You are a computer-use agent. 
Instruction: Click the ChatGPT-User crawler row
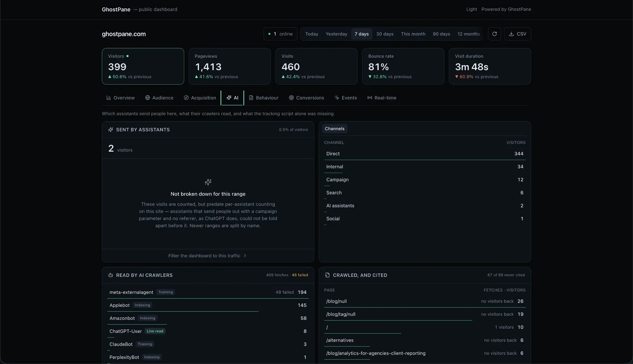point(208,331)
